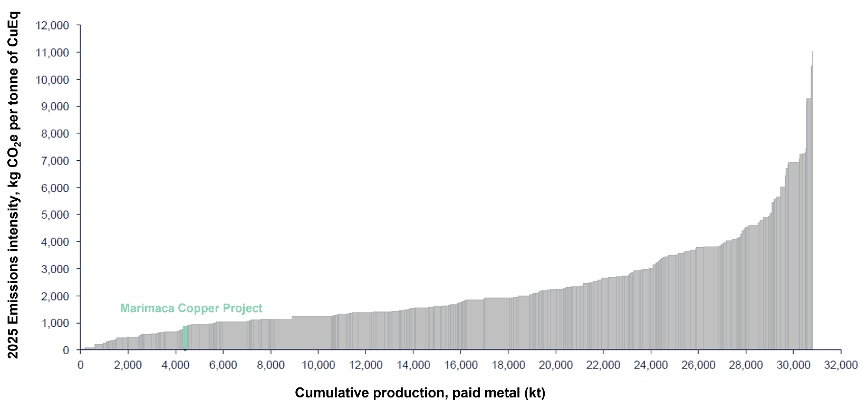Click the 5,000 label on vertical axis

tap(54, 215)
